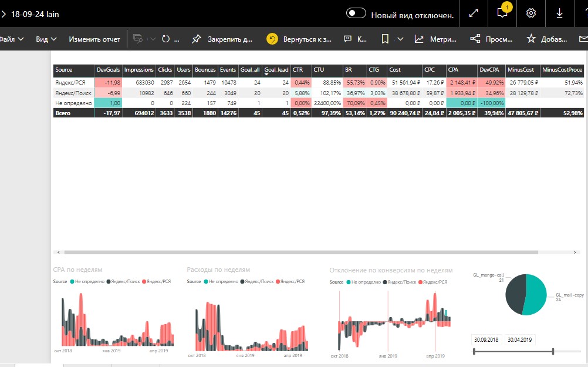
Task: Open settings gear icon
Action: tap(530, 13)
